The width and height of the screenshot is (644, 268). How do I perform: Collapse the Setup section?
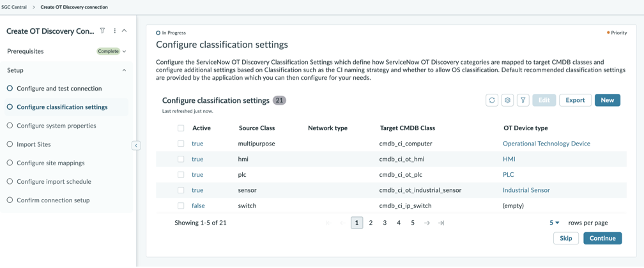124,70
